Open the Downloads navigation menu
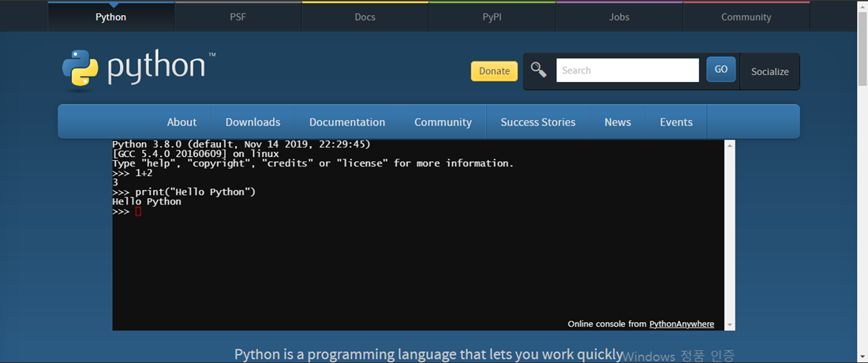The image size is (868, 363). 253,122
